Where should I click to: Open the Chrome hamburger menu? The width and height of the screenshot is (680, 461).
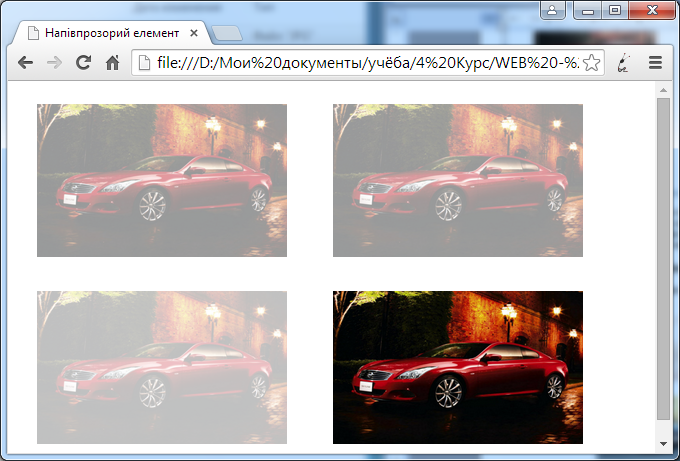656,62
